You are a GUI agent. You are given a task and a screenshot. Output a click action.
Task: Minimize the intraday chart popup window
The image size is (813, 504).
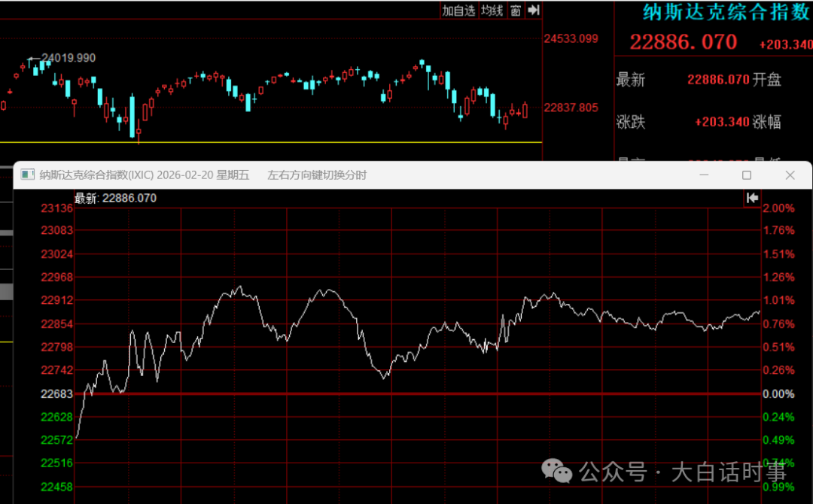coord(704,175)
